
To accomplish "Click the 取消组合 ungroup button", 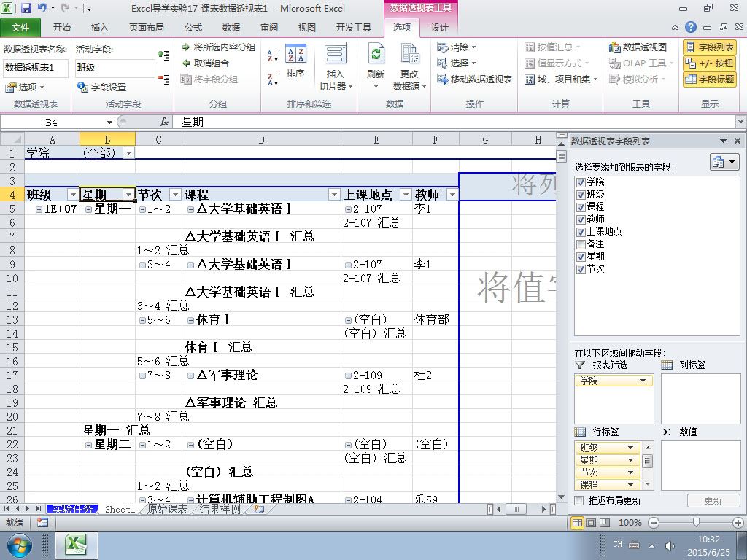I will click(x=205, y=63).
